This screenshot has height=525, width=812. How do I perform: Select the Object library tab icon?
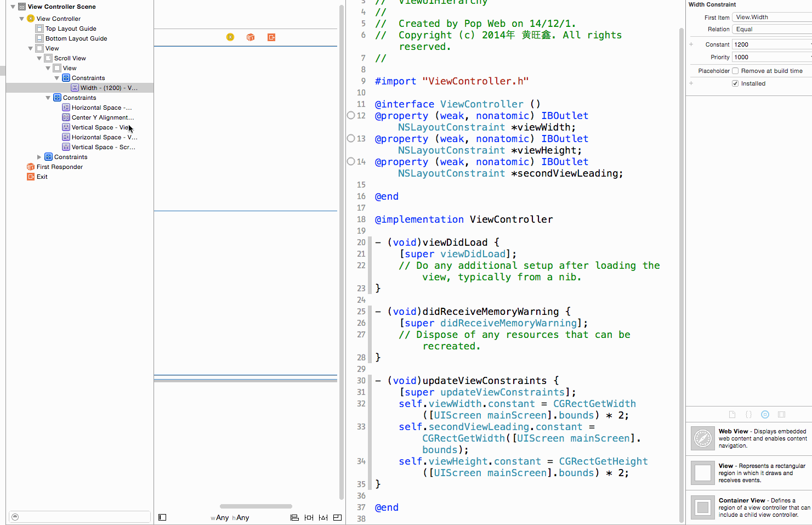tap(765, 415)
